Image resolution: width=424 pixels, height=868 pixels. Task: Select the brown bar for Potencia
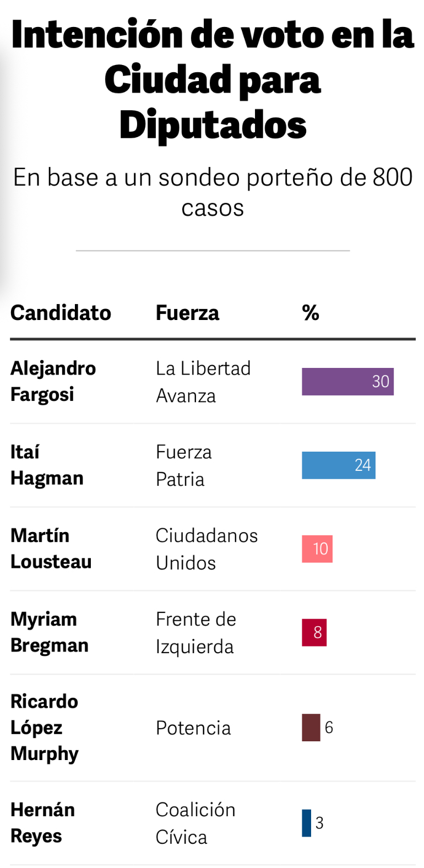311,728
